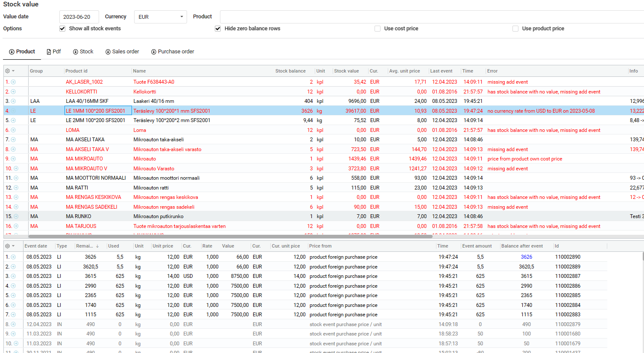Open the Currency EUR dropdown

[161, 17]
